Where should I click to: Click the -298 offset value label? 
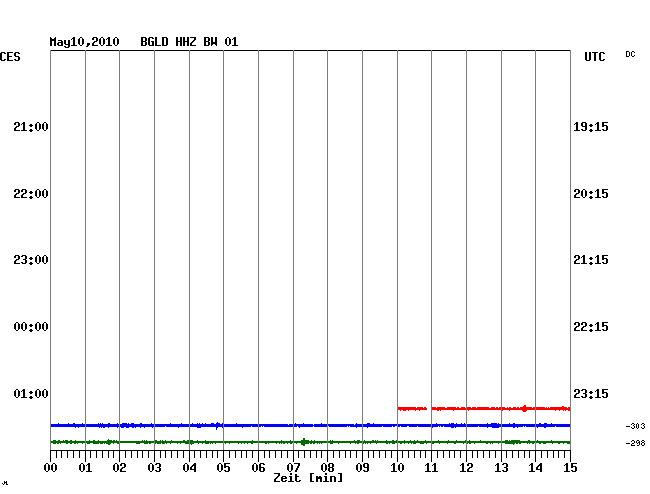coord(635,443)
